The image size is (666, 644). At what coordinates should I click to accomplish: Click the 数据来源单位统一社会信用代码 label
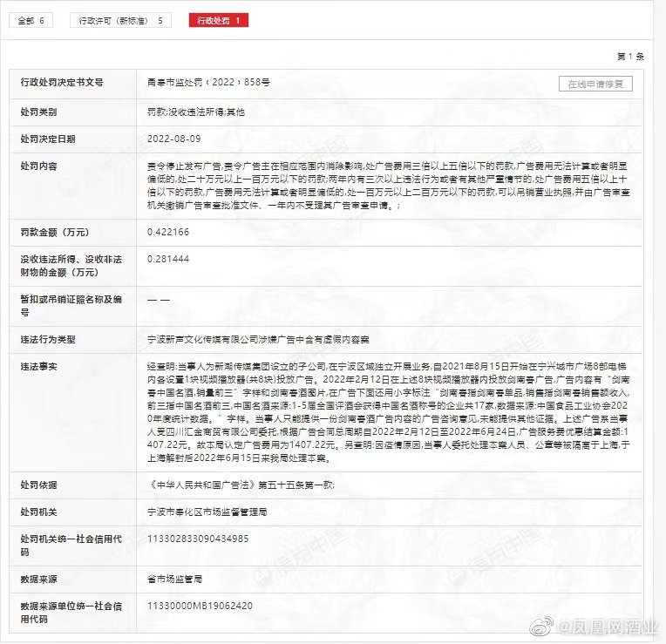pyautogui.click(x=71, y=612)
